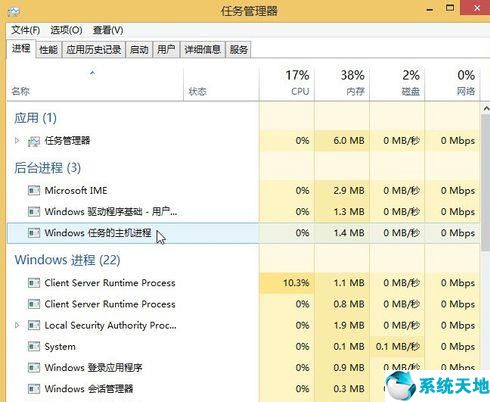The height and width of the screenshot is (402, 490).
Task: Switch to the 性能 tab
Action: coord(49,50)
